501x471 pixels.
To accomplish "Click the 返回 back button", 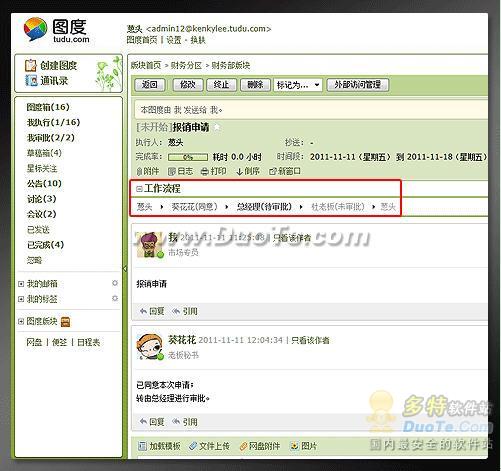I will coord(150,85).
